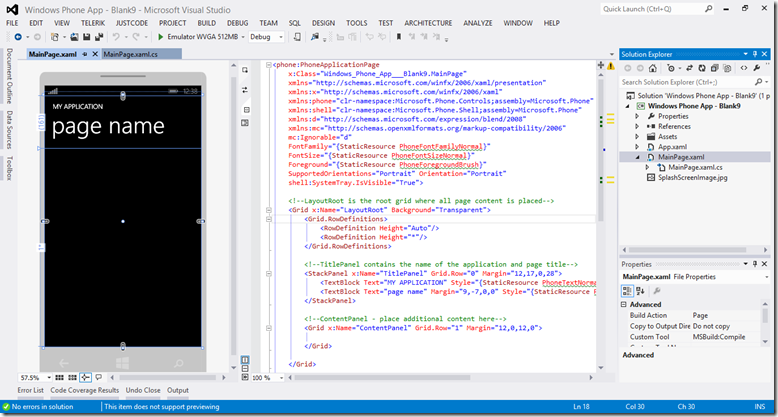Screen dimensions: 778x417
Task: Open the emulator target dropdown arrow
Action: tap(243, 37)
